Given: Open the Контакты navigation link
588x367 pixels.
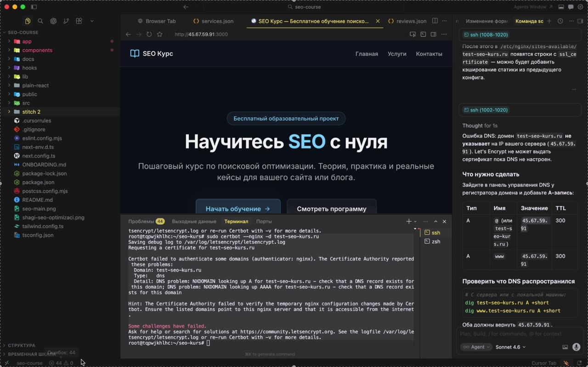Looking at the screenshot, I should point(429,54).
